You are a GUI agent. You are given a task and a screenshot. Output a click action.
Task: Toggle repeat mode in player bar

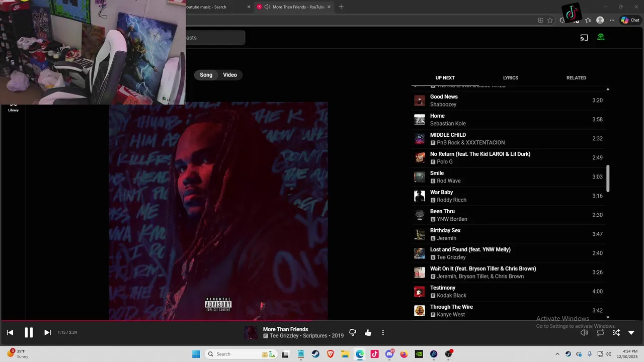[x=600, y=332]
